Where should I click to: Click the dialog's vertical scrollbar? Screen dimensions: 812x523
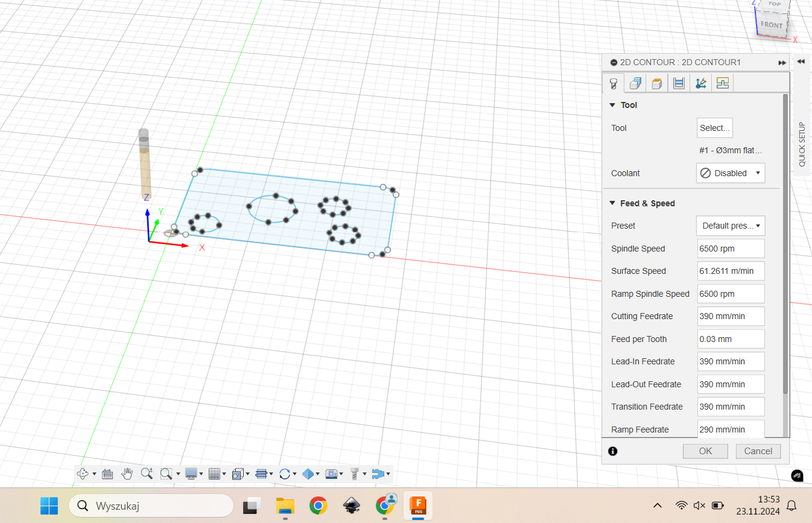pos(785,244)
